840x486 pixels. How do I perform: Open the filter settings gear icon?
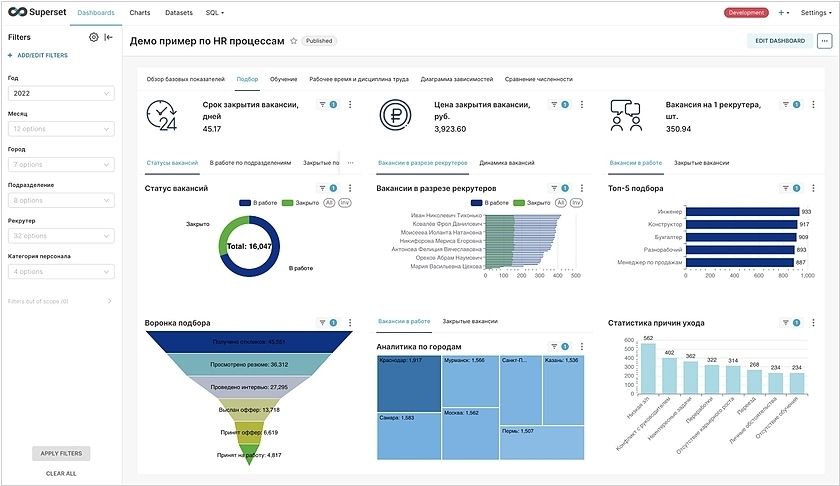tap(94, 37)
